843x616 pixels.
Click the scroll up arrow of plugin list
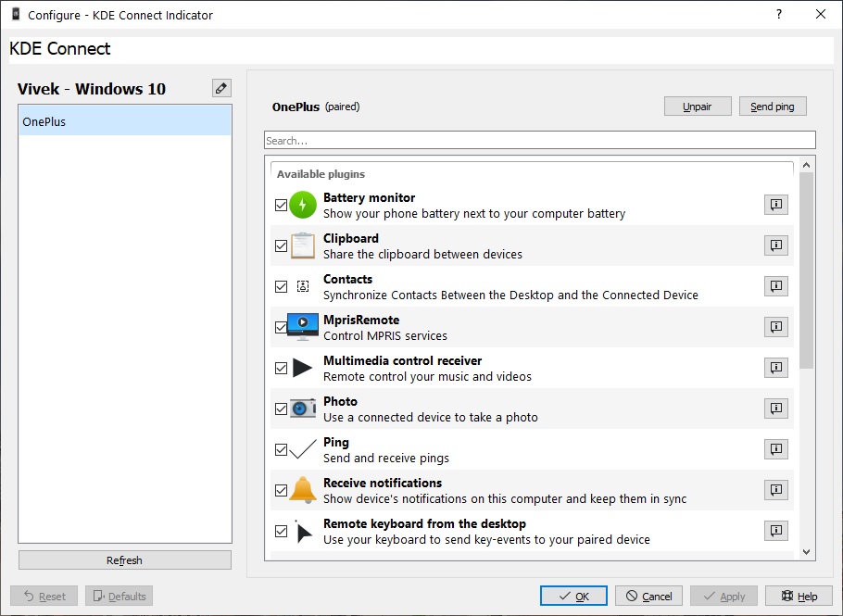click(x=806, y=165)
